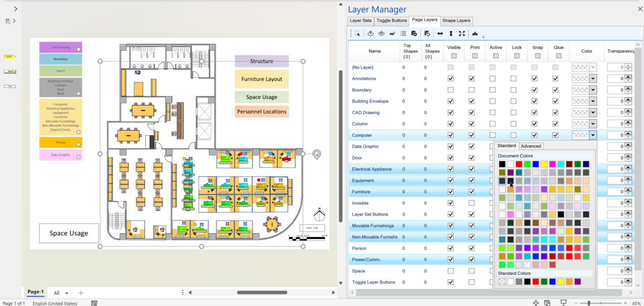Open the color dropdown for the Furniture layer
The width and height of the screenshot is (644, 306).
coord(592,192)
